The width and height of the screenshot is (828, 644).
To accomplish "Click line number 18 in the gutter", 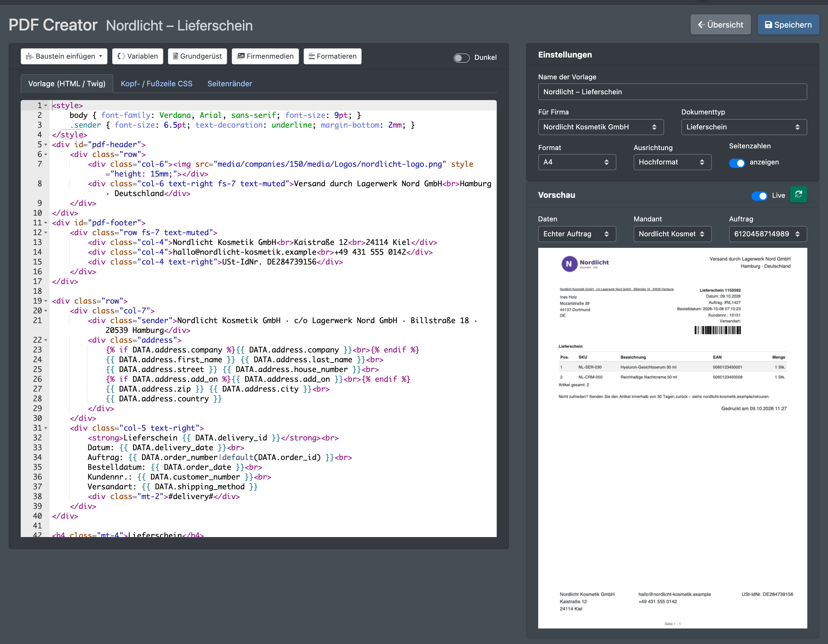I will click(x=37, y=292).
